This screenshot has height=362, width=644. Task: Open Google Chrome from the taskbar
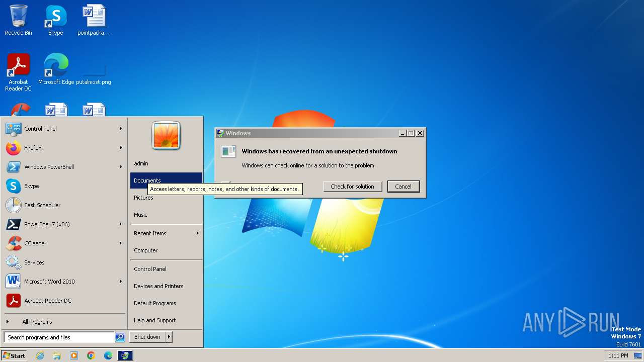tap(91, 355)
